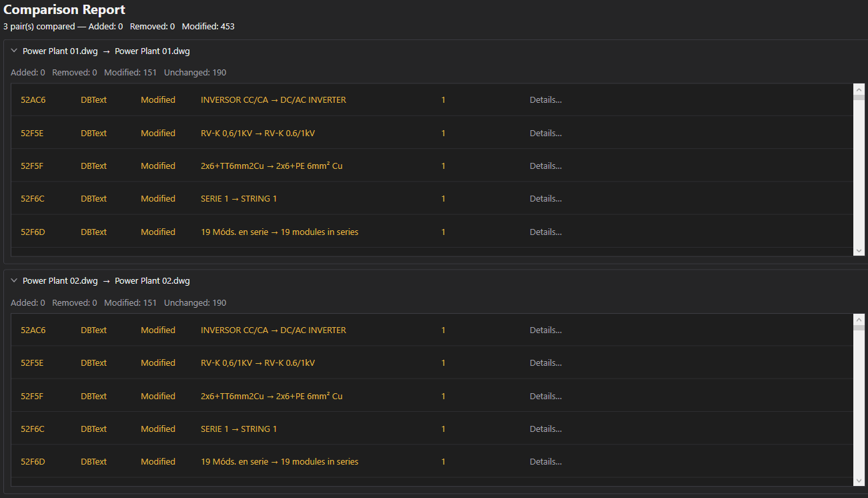Click 'SERIE 1 → STRING 1' in Power Plant 02
The height and width of the screenshot is (498, 868).
pos(239,429)
